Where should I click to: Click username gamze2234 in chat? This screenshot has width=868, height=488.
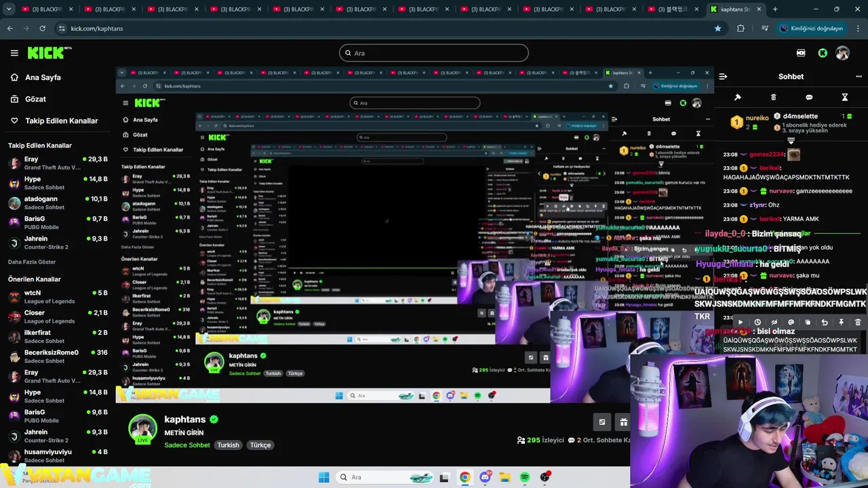[766, 155]
